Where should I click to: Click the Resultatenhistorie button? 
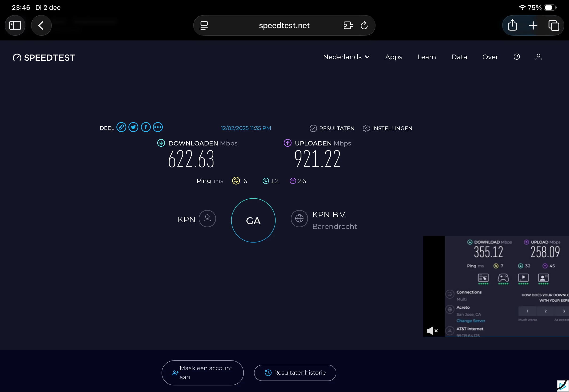295,372
